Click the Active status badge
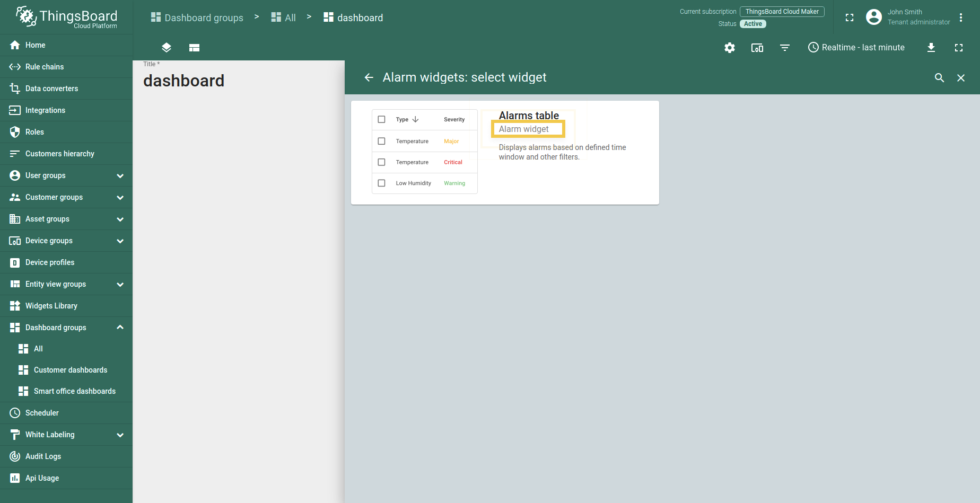This screenshot has height=503, width=980. tap(752, 24)
